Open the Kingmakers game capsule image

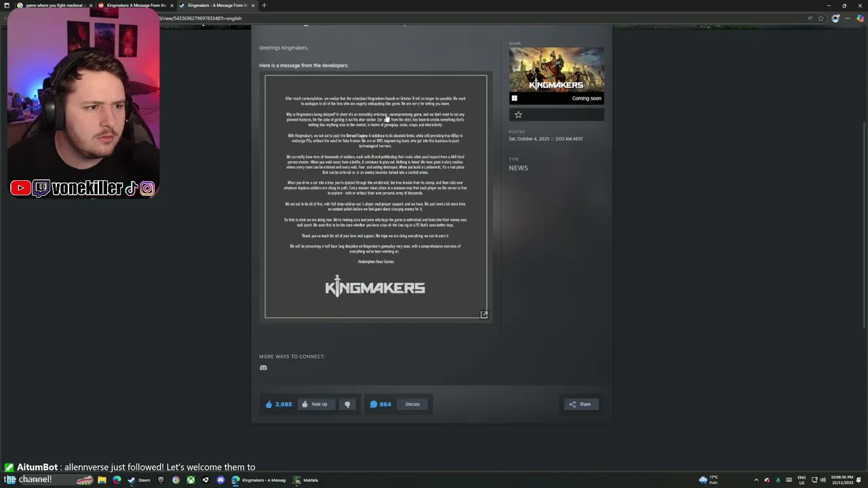(x=556, y=70)
